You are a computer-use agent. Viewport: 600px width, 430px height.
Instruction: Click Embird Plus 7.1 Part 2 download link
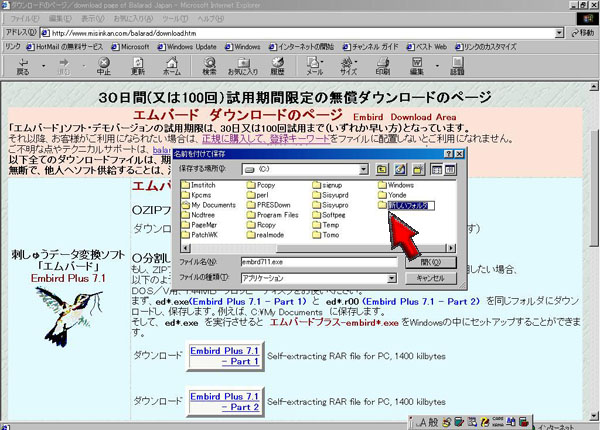coord(225,402)
